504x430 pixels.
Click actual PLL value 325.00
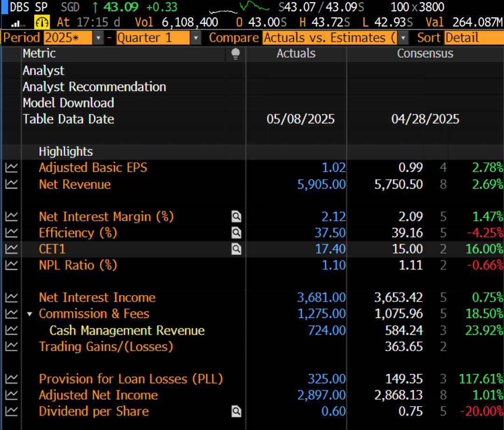click(327, 379)
